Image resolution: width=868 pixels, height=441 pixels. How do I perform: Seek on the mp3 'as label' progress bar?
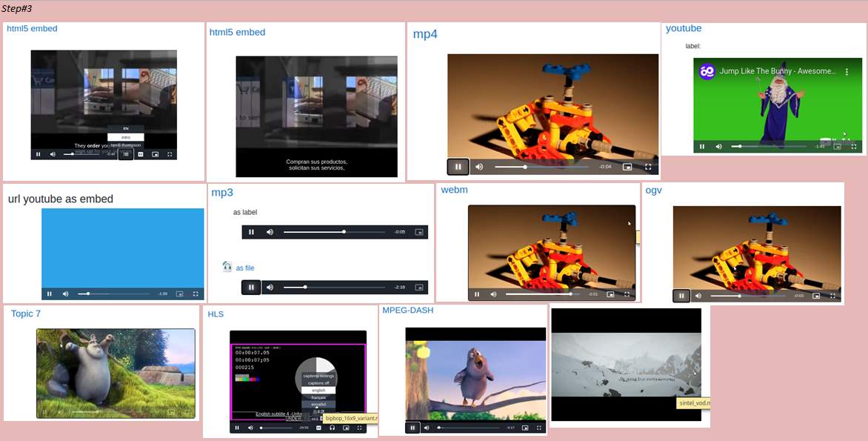point(334,231)
